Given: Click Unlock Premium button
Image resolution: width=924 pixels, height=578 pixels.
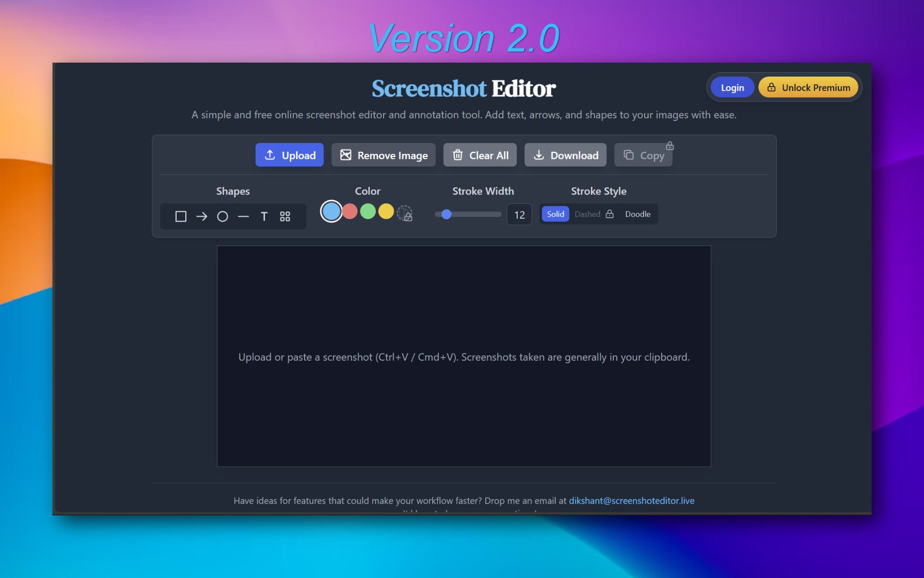Looking at the screenshot, I should [x=808, y=87].
